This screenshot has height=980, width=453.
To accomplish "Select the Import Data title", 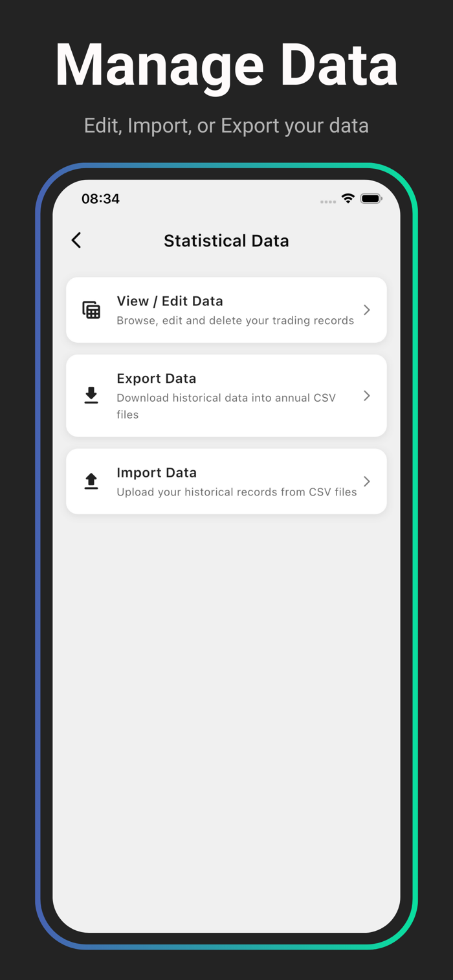I will [157, 473].
